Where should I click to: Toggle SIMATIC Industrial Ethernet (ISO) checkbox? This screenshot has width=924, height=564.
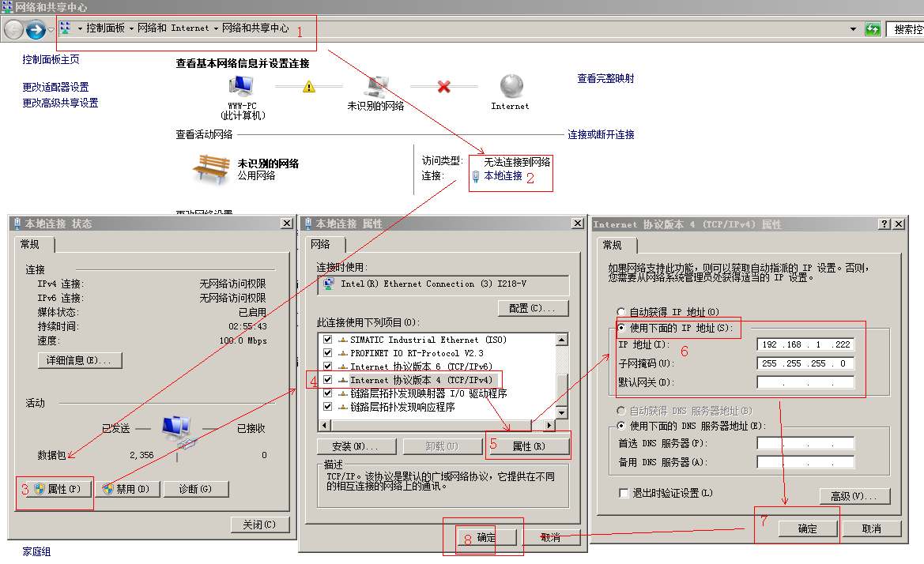click(x=328, y=340)
